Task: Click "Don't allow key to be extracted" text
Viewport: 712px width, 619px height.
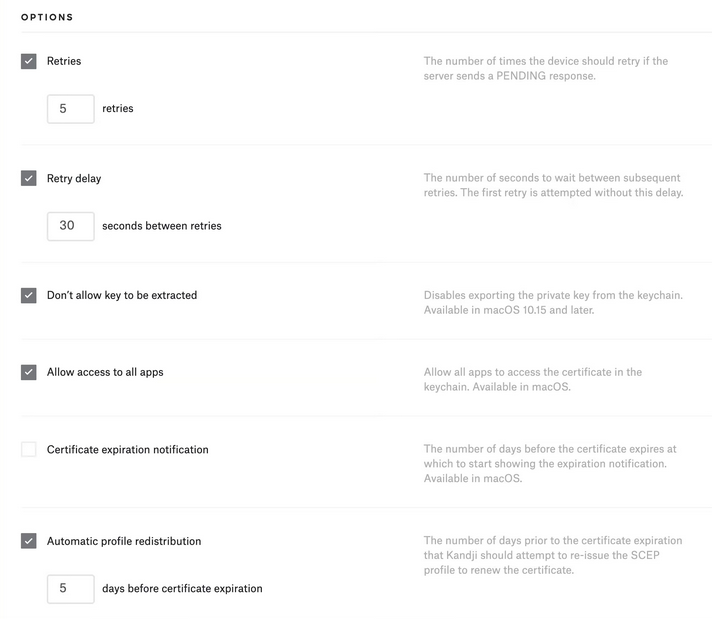Action: tap(122, 296)
